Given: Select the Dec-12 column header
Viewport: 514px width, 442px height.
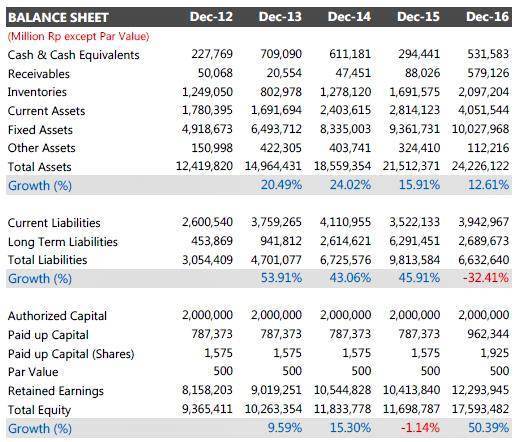Looking at the screenshot, I should tap(211, 17).
